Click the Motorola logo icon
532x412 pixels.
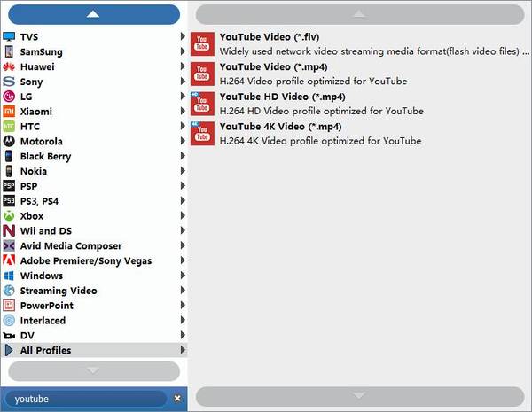[9, 141]
